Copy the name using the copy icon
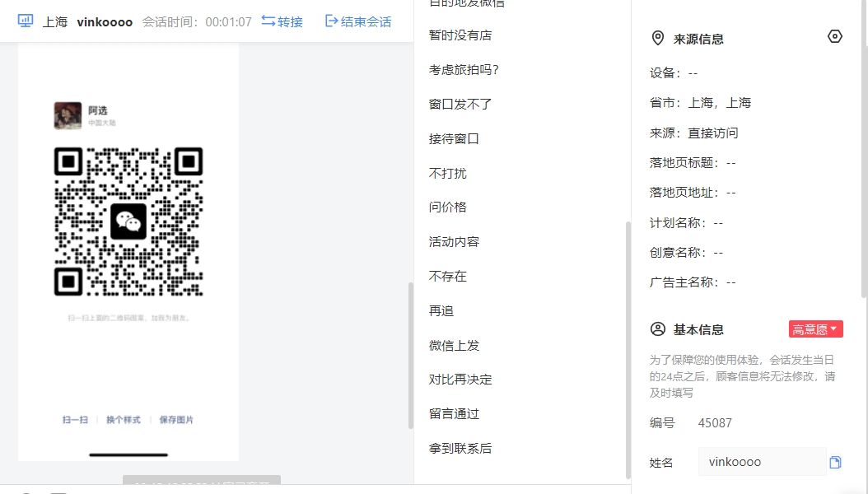 tap(835, 462)
